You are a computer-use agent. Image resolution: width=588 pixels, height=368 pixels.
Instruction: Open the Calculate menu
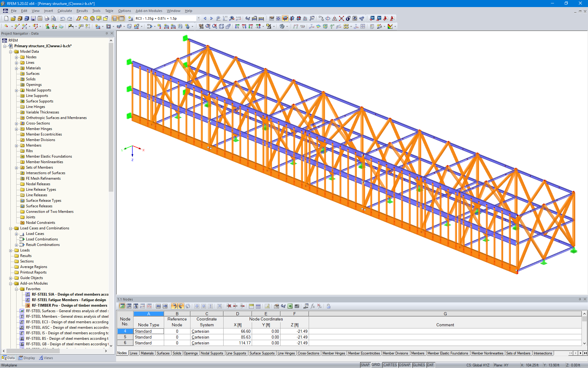pyautogui.click(x=65, y=11)
